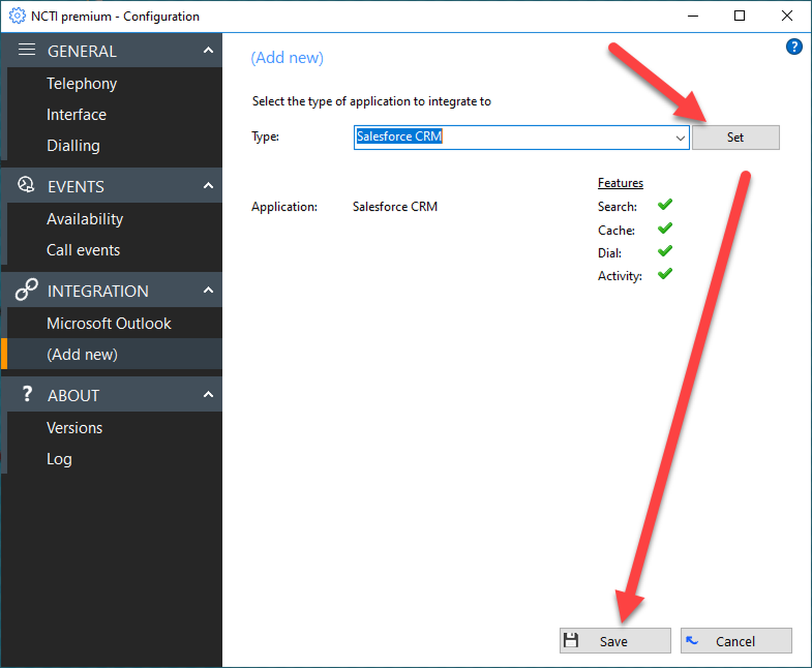Click the Events clock icon
This screenshot has width=812, height=668.
(x=26, y=185)
